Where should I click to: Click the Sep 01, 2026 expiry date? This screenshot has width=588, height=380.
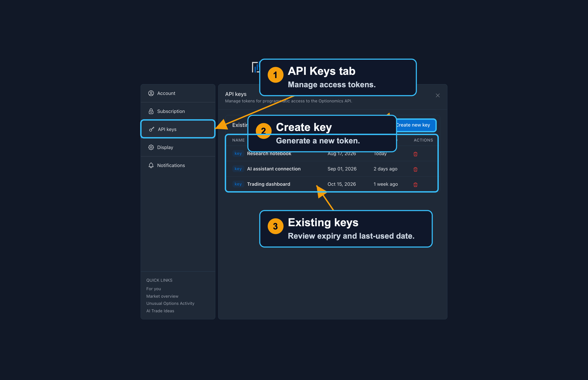click(x=342, y=169)
